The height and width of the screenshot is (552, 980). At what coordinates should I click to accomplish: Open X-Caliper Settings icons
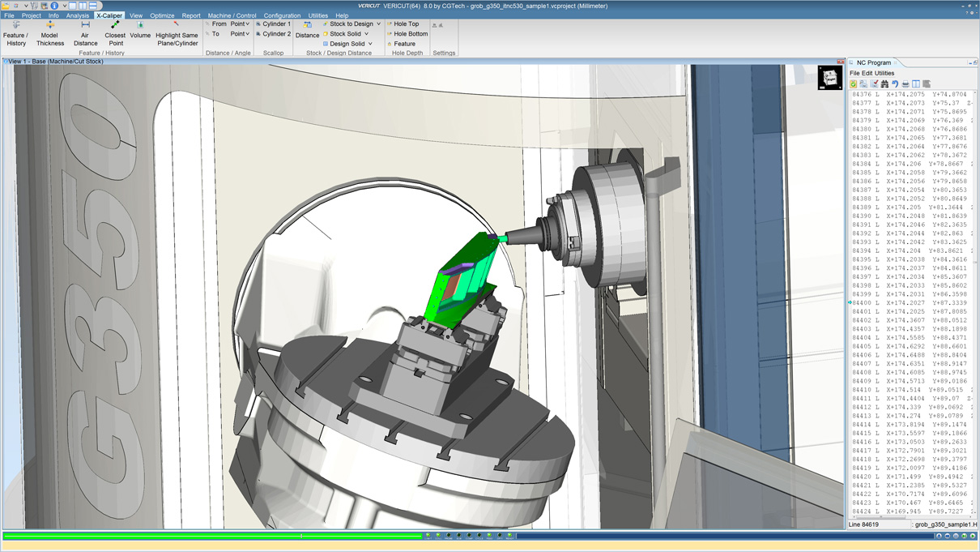[x=437, y=25]
